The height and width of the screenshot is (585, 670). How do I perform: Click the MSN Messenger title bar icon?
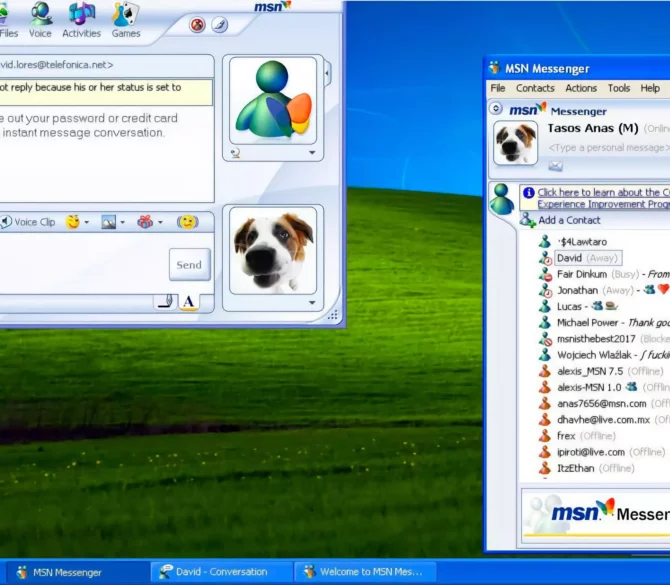pyautogui.click(x=494, y=68)
